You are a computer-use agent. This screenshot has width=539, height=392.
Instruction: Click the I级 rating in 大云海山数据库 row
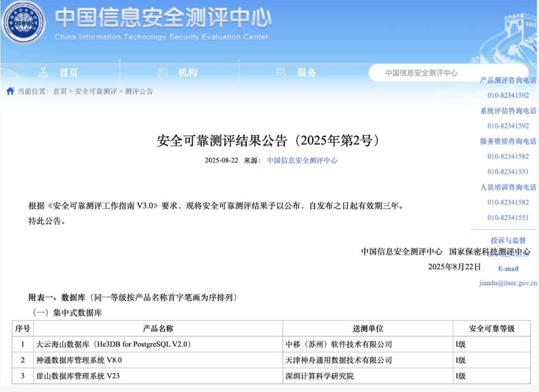(x=492, y=344)
